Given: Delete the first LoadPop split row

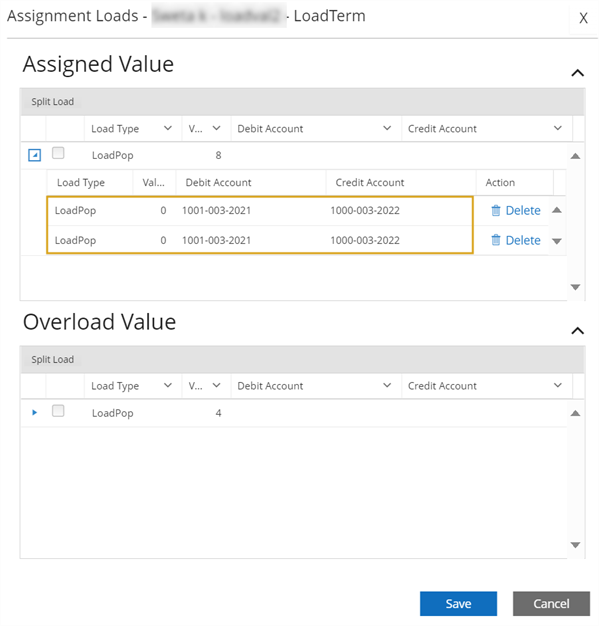Looking at the screenshot, I should pyautogui.click(x=516, y=210).
